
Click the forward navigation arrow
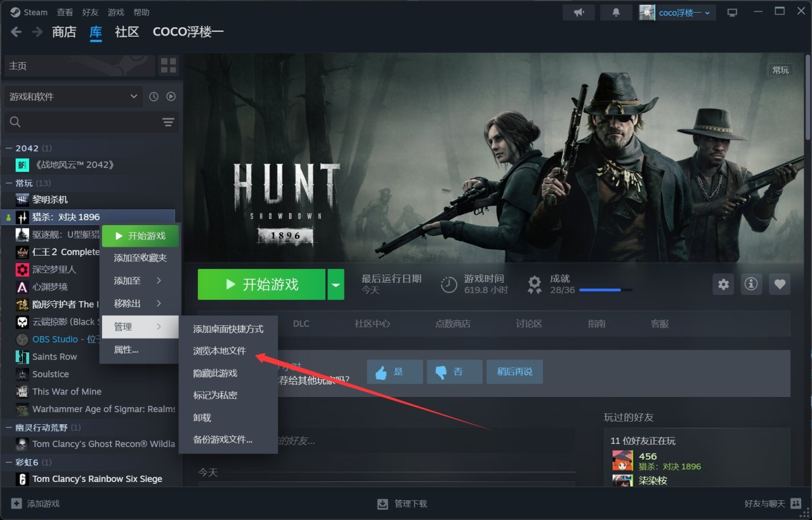(x=37, y=32)
